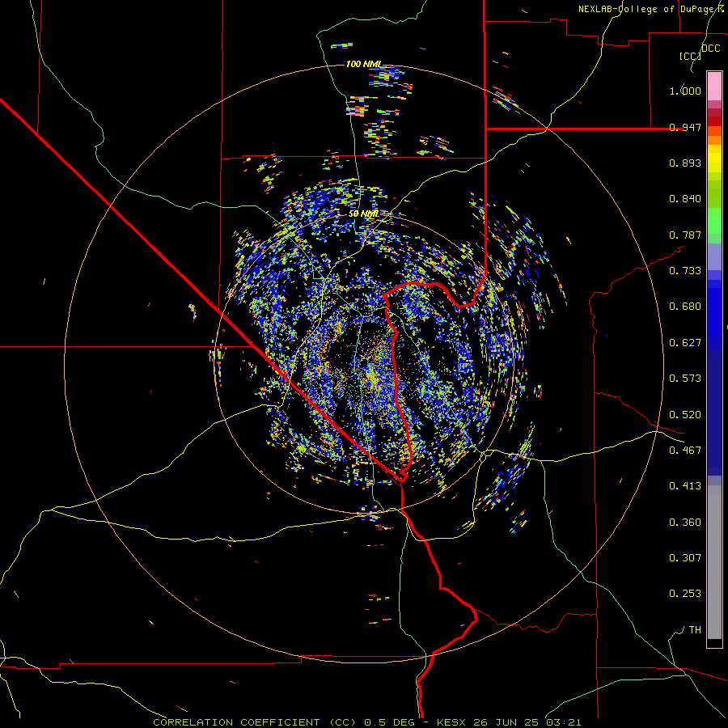Select the 0.467 legend value

point(685,450)
